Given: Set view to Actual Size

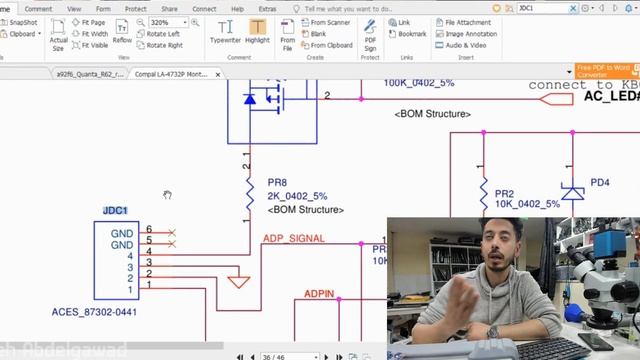Looking at the screenshot, I should click(x=58, y=35).
